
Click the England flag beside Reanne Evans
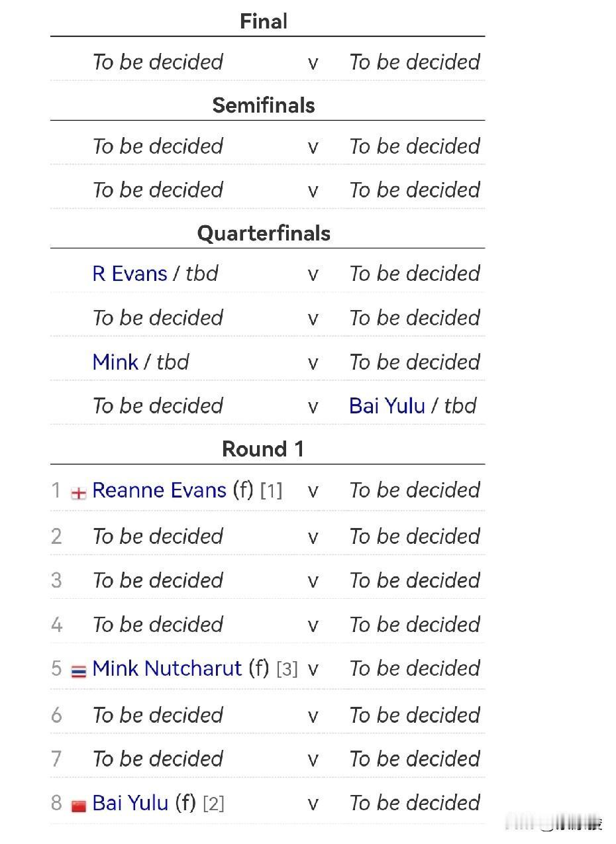(x=78, y=493)
